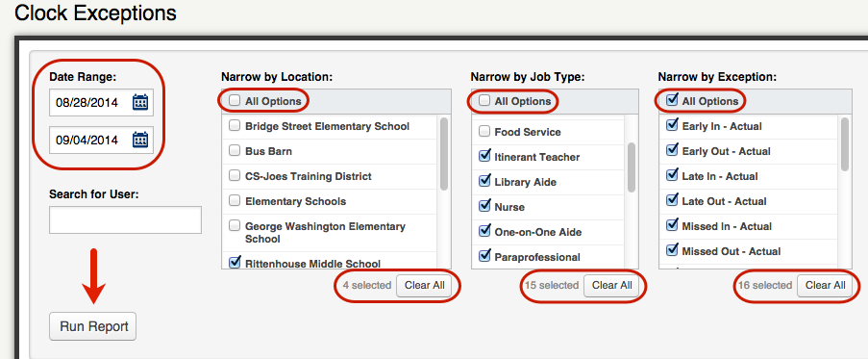Select Bridge Street Elementary School checkbox
The image size is (868, 359).
pyautogui.click(x=235, y=126)
